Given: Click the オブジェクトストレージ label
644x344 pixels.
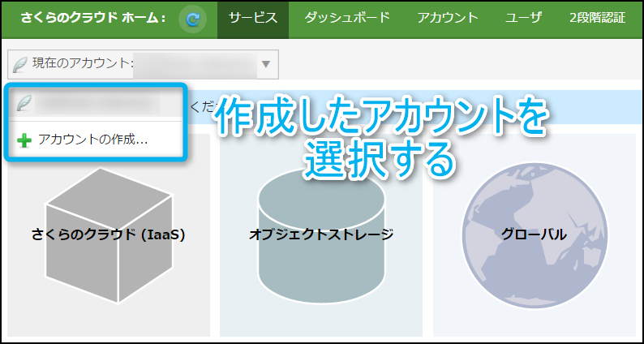Looking at the screenshot, I should click(321, 235).
